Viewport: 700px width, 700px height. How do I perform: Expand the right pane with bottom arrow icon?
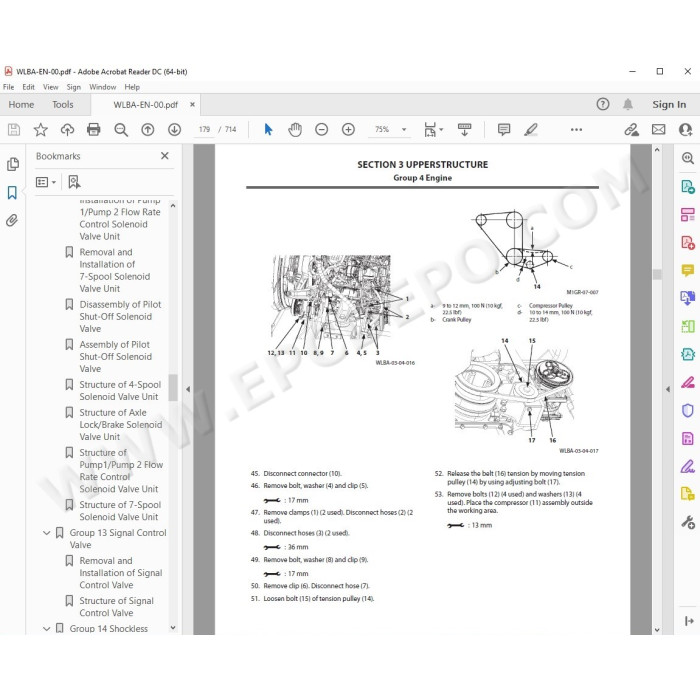point(689,621)
